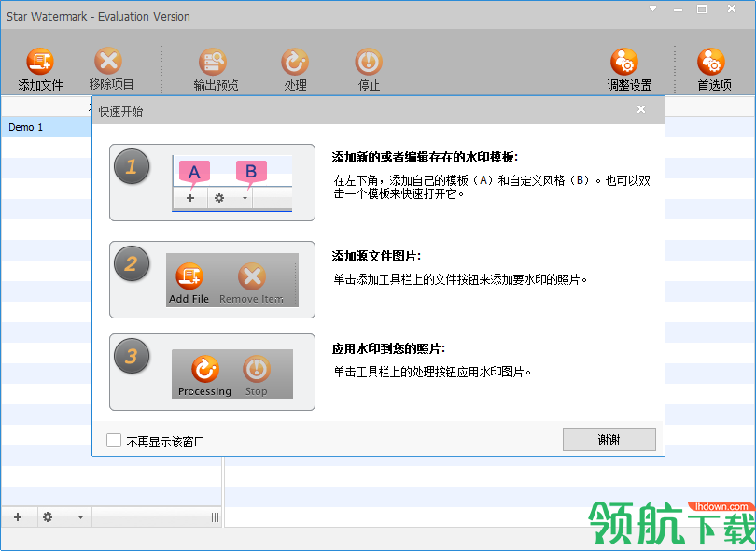The width and height of the screenshot is (756, 551).
Task: Expand the dropdown arrow beside gear icon
Action: coord(80,517)
